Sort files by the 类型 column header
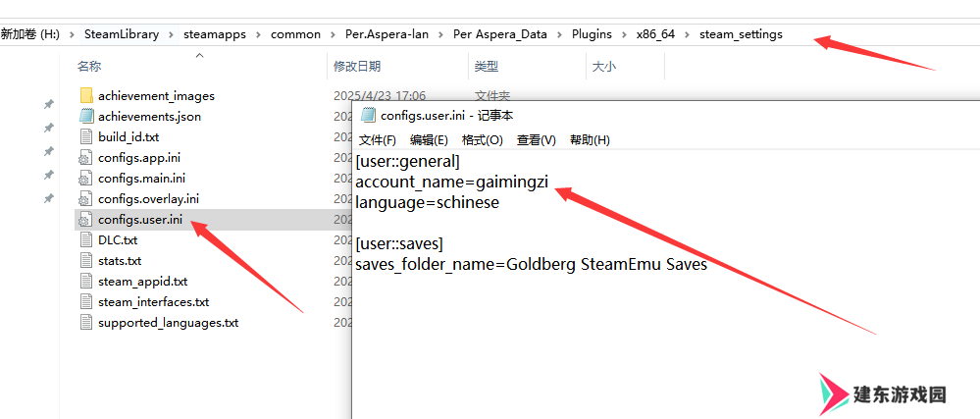The height and width of the screenshot is (419, 980). [487, 67]
